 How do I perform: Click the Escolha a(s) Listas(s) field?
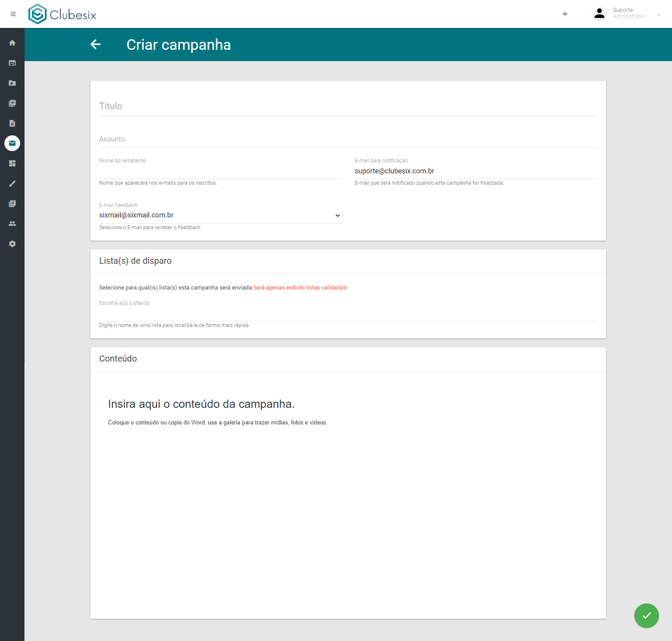[348, 314]
